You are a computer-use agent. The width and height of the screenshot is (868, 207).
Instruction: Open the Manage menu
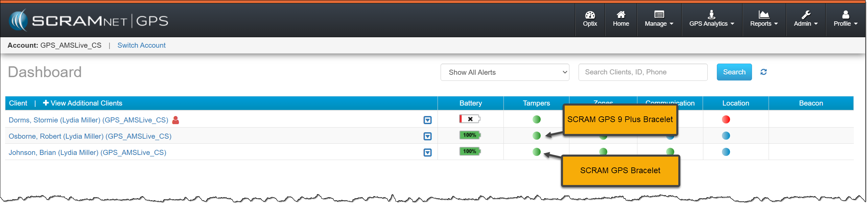659,20
